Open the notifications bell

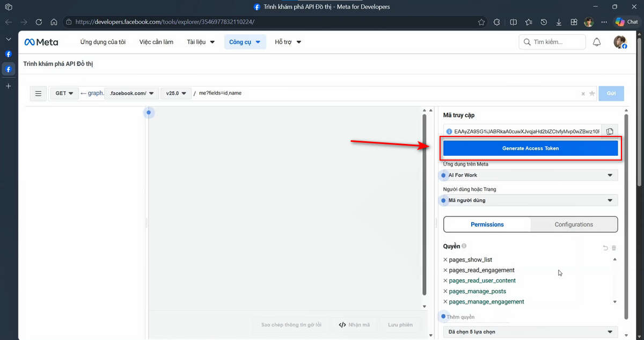(x=597, y=42)
